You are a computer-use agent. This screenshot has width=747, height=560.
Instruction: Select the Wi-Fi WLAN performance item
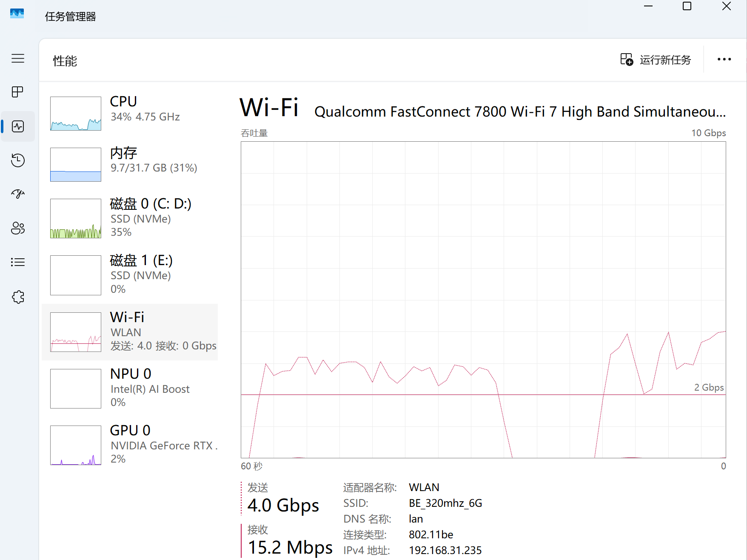(130, 332)
